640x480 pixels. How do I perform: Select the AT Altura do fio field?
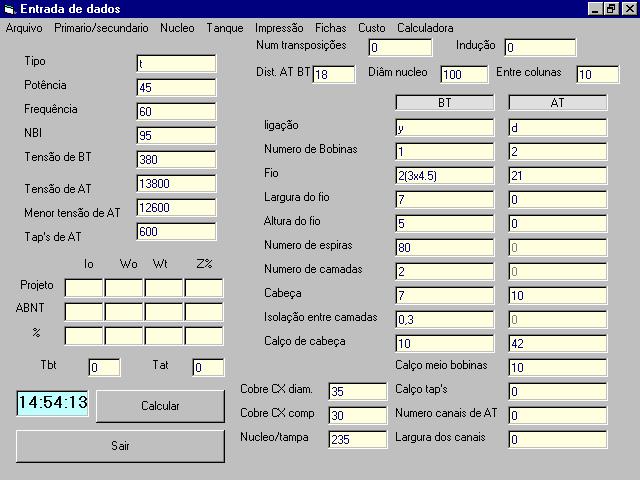[558, 224]
